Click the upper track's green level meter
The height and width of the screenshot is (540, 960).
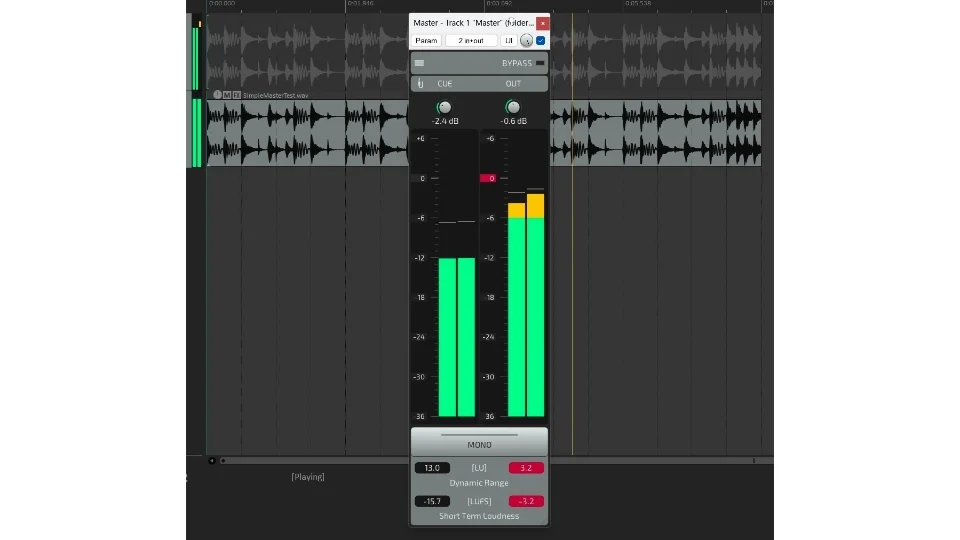(x=196, y=58)
